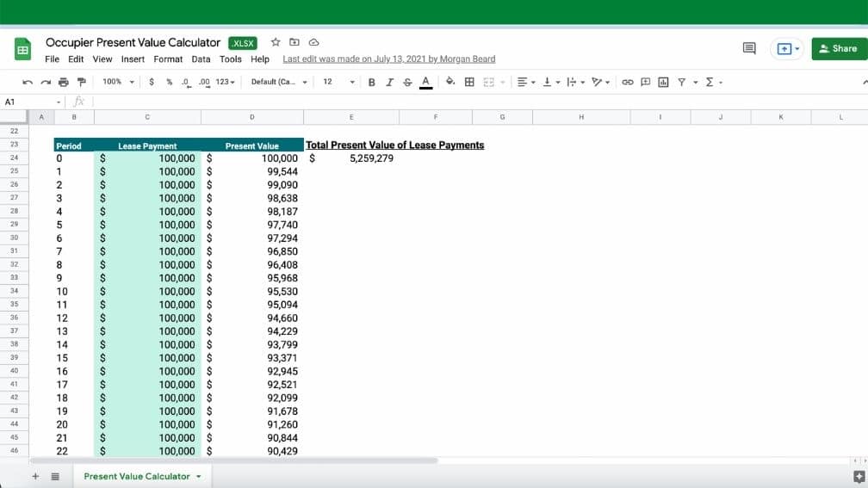868x488 pixels.
Task: Open text wrapping dropdown
Action: pyautogui.click(x=576, y=82)
